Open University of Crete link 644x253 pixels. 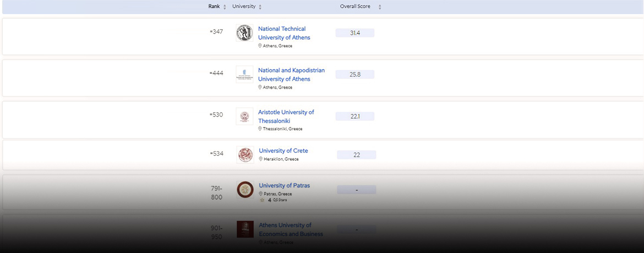point(283,151)
